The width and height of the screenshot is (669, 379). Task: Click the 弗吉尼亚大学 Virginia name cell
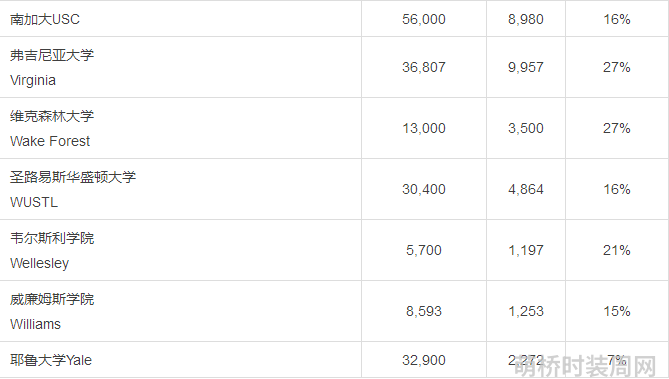click(x=180, y=67)
